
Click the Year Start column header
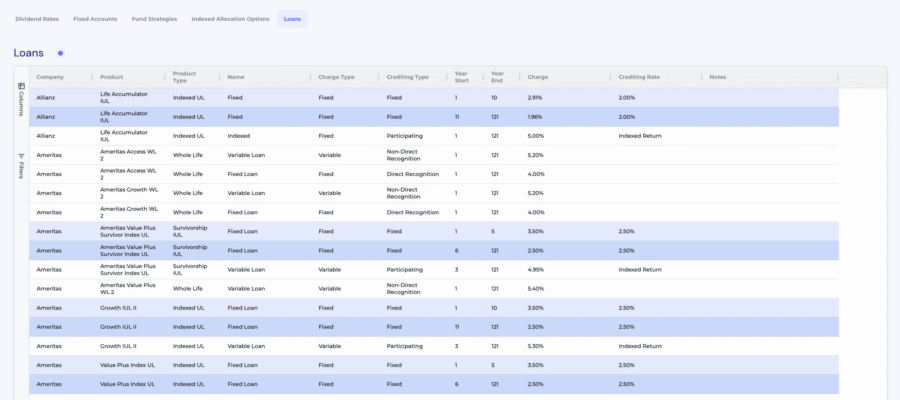pyautogui.click(x=461, y=77)
